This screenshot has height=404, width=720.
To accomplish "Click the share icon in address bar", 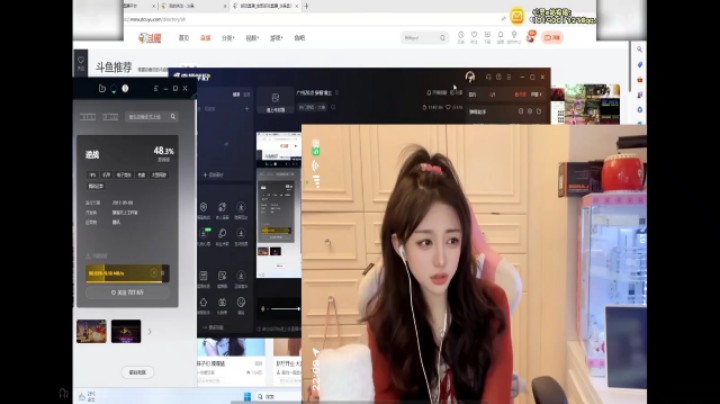I will (503, 19).
